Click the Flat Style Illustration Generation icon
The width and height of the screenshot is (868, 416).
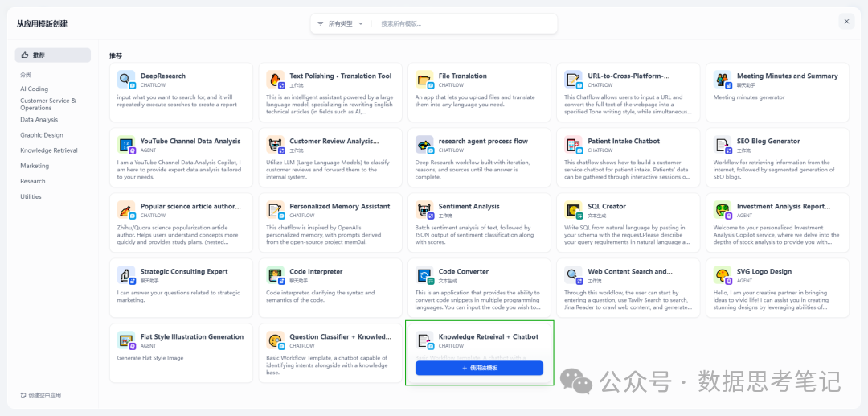tap(125, 340)
